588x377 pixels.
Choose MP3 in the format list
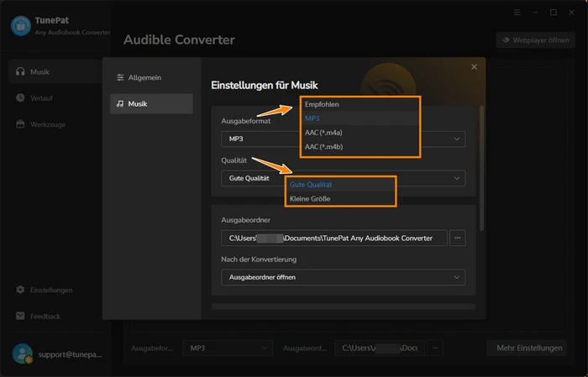(x=360, y=118)
